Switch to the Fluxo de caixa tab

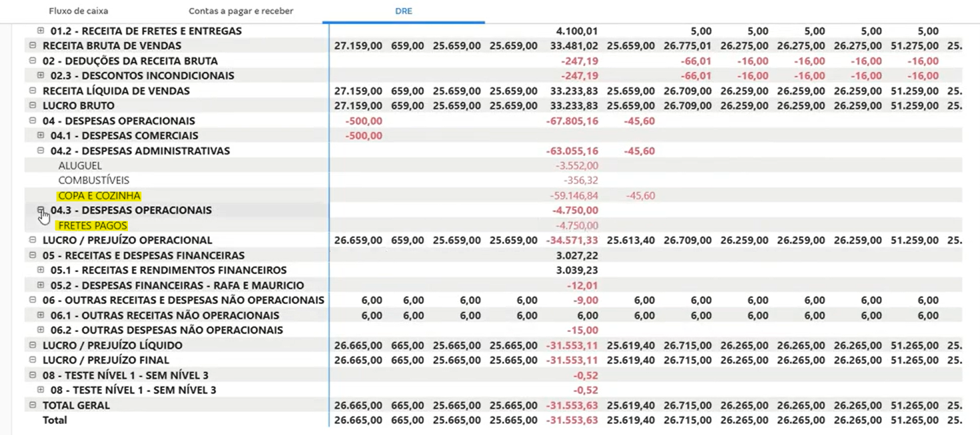tap(78, 11)
